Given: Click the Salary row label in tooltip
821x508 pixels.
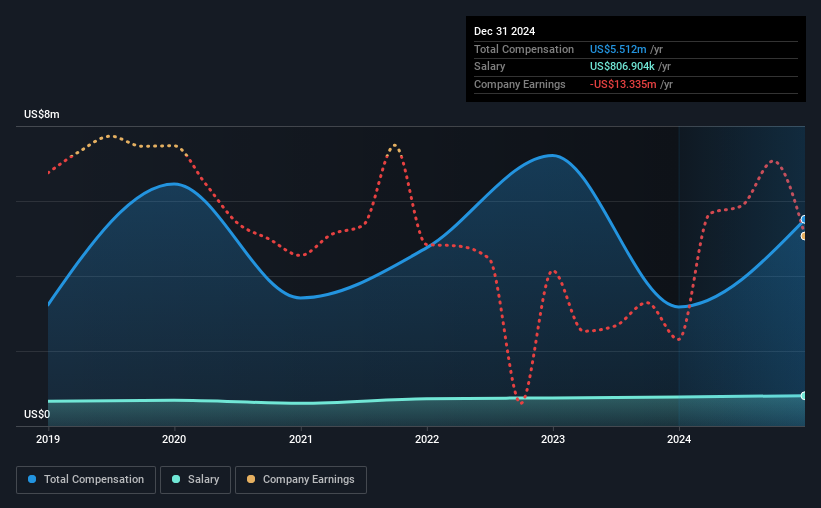Looking at the screenshot, I should point(490,67).
